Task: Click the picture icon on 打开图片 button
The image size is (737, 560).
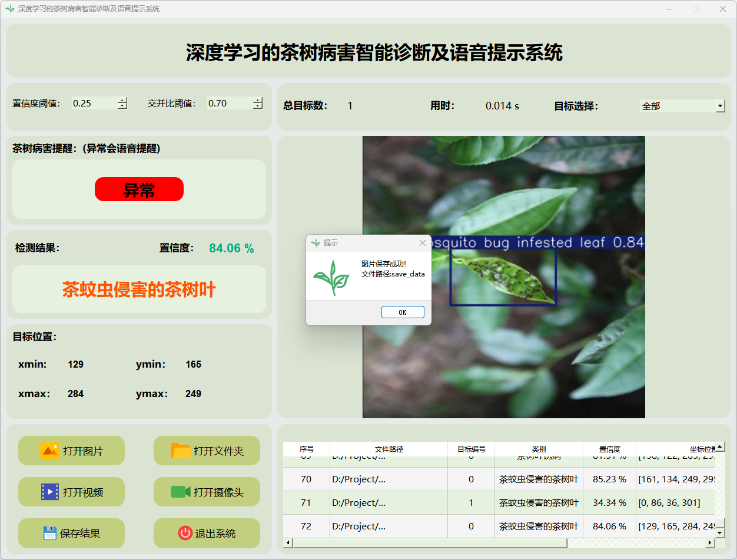Action: (x=49, y=451)
